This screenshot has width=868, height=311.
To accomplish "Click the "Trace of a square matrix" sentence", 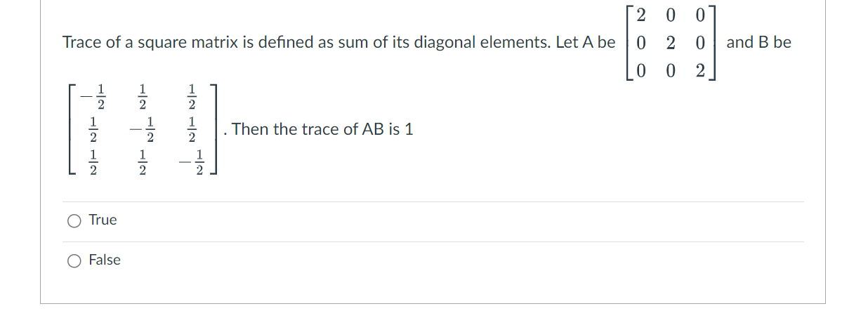I will click(338, 43).
